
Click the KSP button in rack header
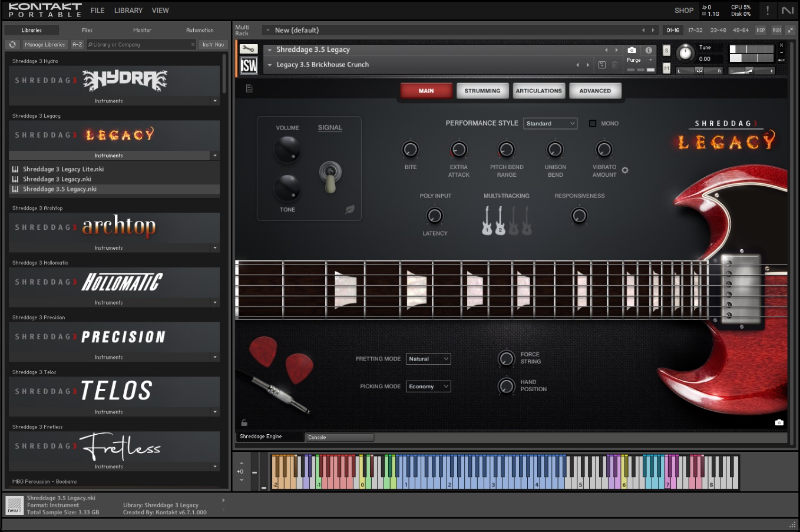[x=761, y=30]
